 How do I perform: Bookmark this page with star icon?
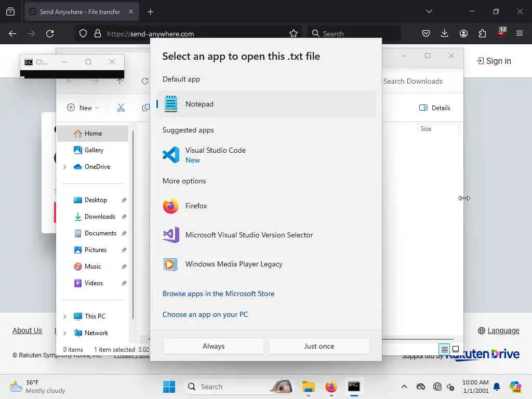(x=294, y=33)
